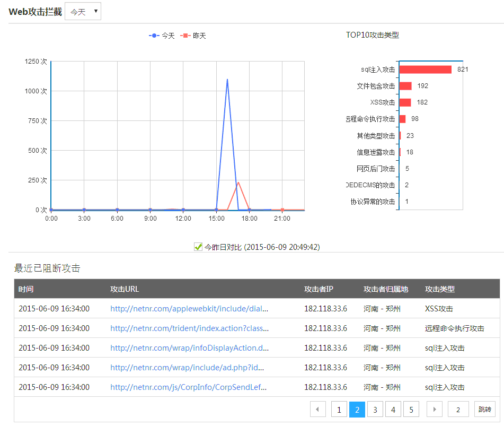Toggle the 今天 series in chart legend
Image resolution: width=504 pixels, height=426 pixels.
pyautogui.click(x=162, y=36)
